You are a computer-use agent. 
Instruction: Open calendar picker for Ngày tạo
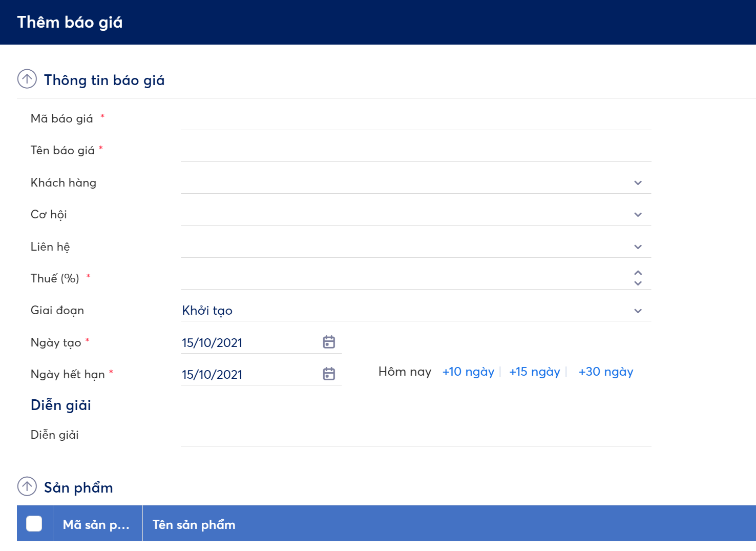329,342
